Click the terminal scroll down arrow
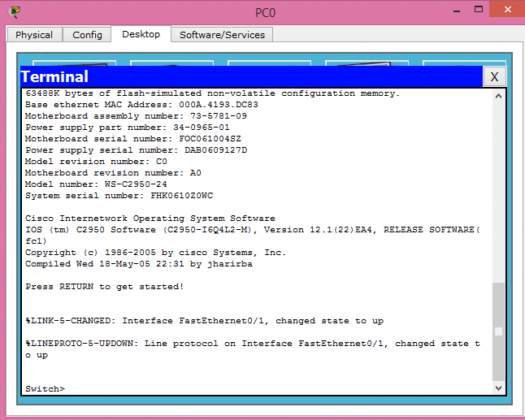Viewport: 525px width, 420px height. click(x=498, y=388)
